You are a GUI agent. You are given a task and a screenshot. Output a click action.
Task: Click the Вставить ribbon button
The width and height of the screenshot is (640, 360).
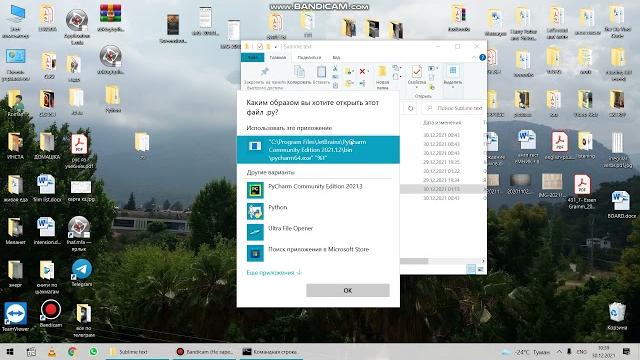coord(321,76)
